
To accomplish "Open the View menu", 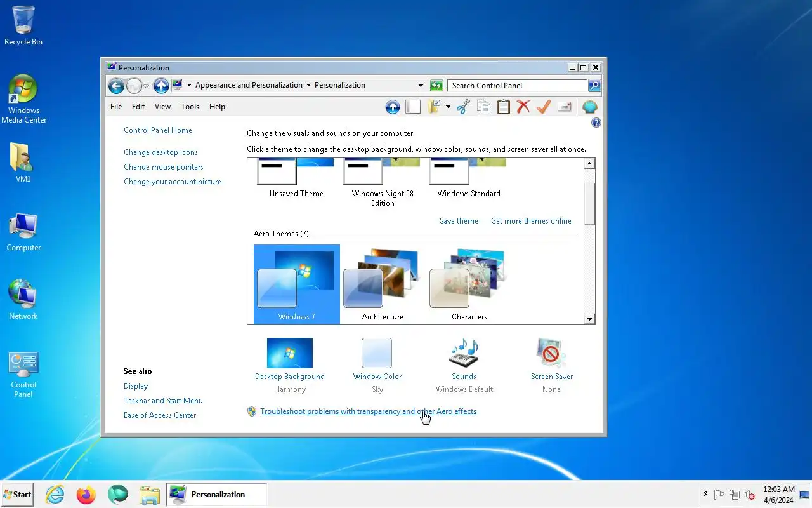I will pos(162,107).
